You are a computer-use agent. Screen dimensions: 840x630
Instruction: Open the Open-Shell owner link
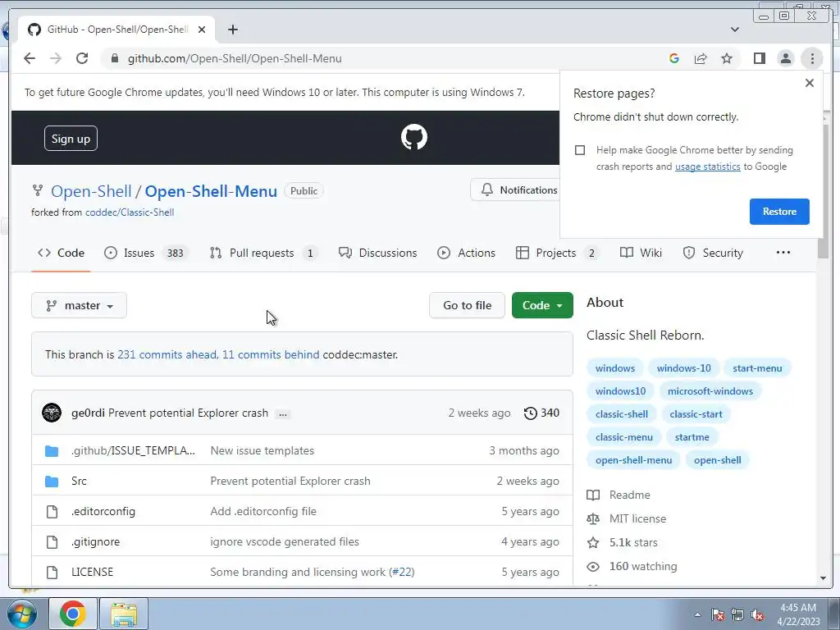tap(91, 191)
